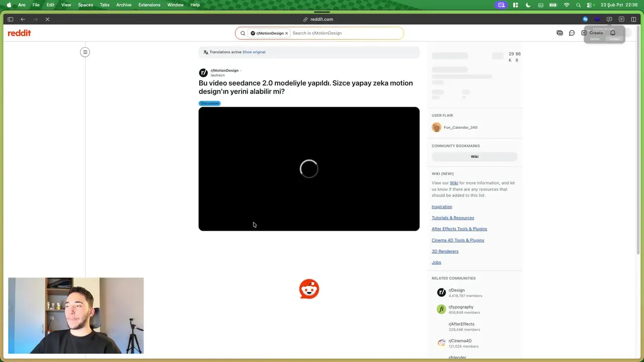The image size is (644, 362).
Task: Visit r/Design related community
Action: click(456, 290)
